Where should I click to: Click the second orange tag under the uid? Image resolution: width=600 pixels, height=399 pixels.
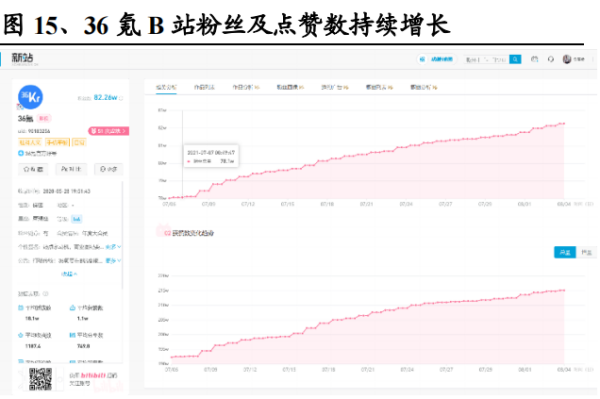click(57, 143)
